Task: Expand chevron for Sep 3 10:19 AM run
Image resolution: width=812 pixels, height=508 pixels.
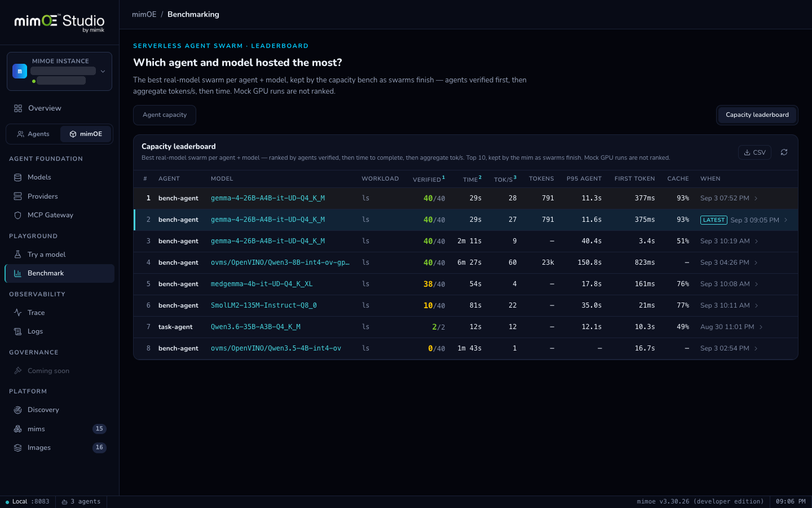Action: click(756, 242)
